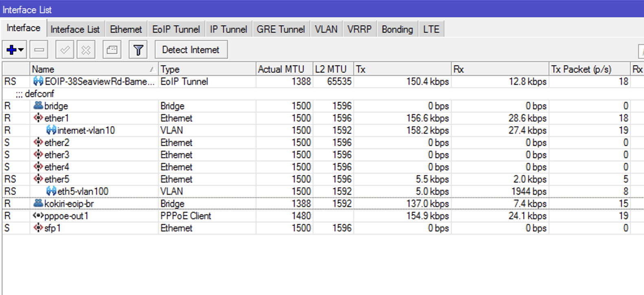The height and width of the screenshot is (295, 644).
Task: Select the pppoe-out1 row name
Action: pyautogui.click(x=66, y=216)
